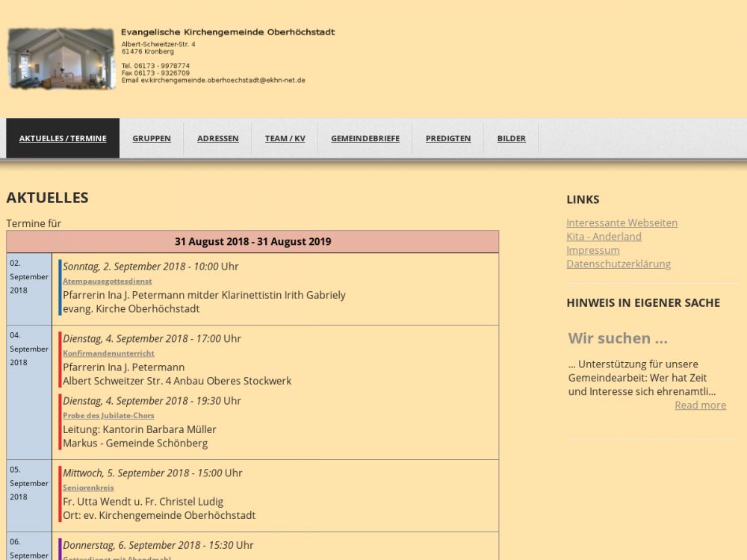The width and height of the screenshot is (747, 560).
Task: Open the Impressum link
Action: tap(592, 250)
